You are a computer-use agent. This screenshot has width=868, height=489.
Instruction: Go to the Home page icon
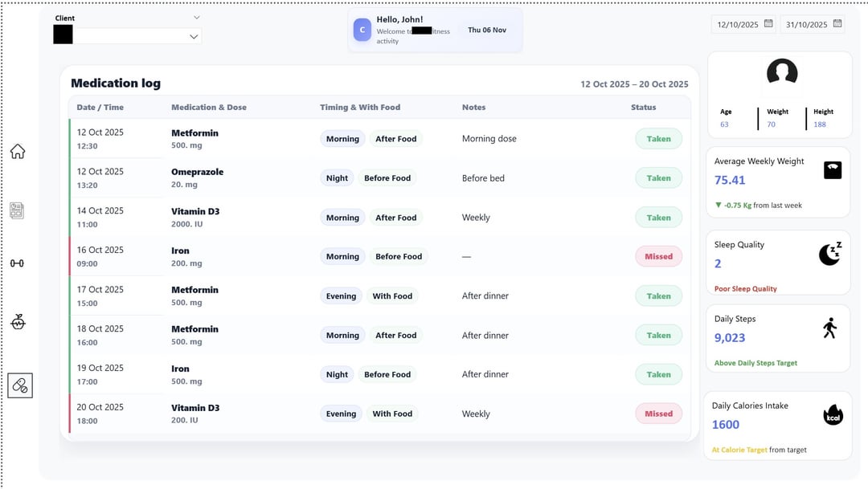(18, 152)
